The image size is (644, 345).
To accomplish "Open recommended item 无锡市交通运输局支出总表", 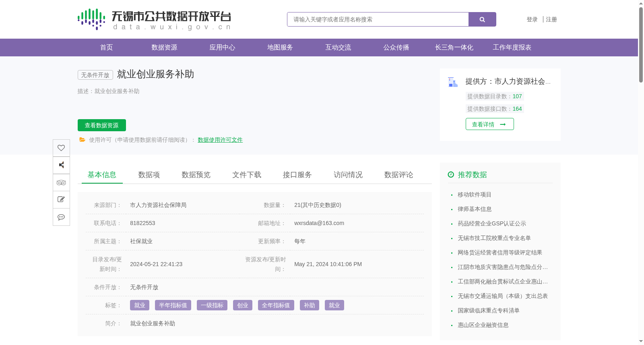I will (x=503, y=296).
